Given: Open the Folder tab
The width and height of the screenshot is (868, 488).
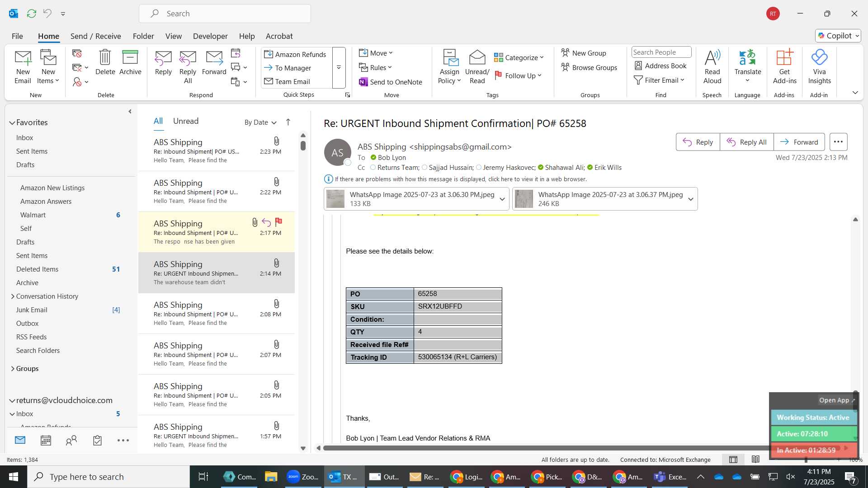Looking at the screenshot, I should [143, 36].
